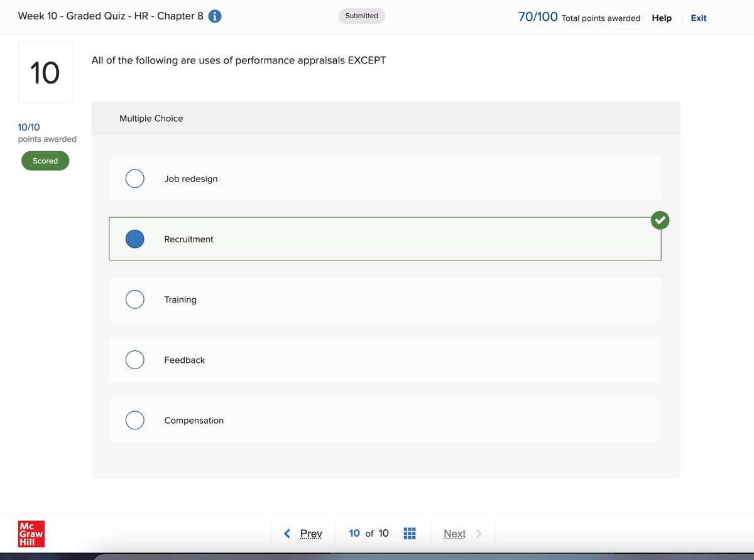This screenshot has height=560, width=754.
Task: Click the 10 of 10 page indicator
Action: point(369,534)
